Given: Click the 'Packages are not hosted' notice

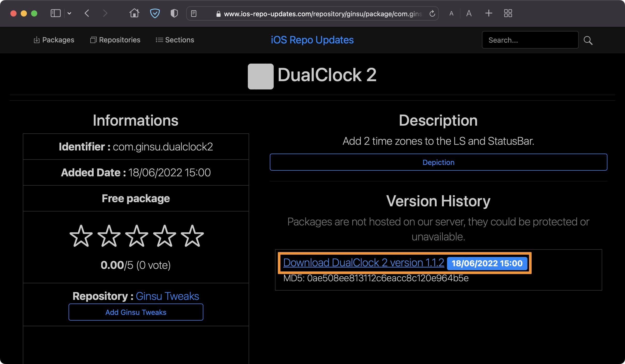Looking at the screenshot, I should pyautogui.click(x=438, y=229).
